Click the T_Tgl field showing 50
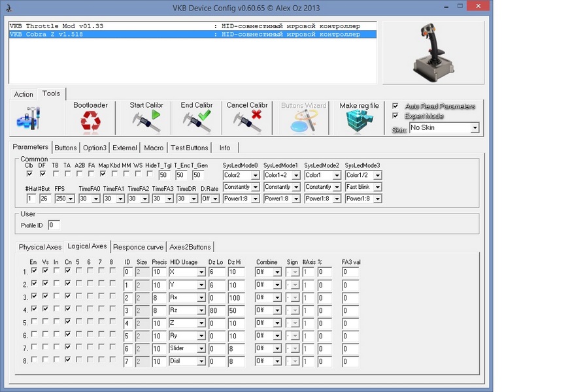The width and height of the screenshot is (587, 392). 164,175
